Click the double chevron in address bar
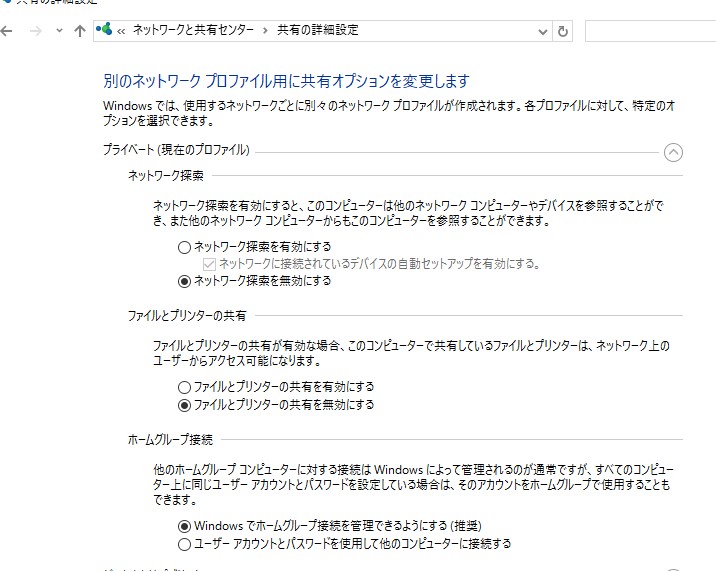The image size is (716, 571). 121,31
